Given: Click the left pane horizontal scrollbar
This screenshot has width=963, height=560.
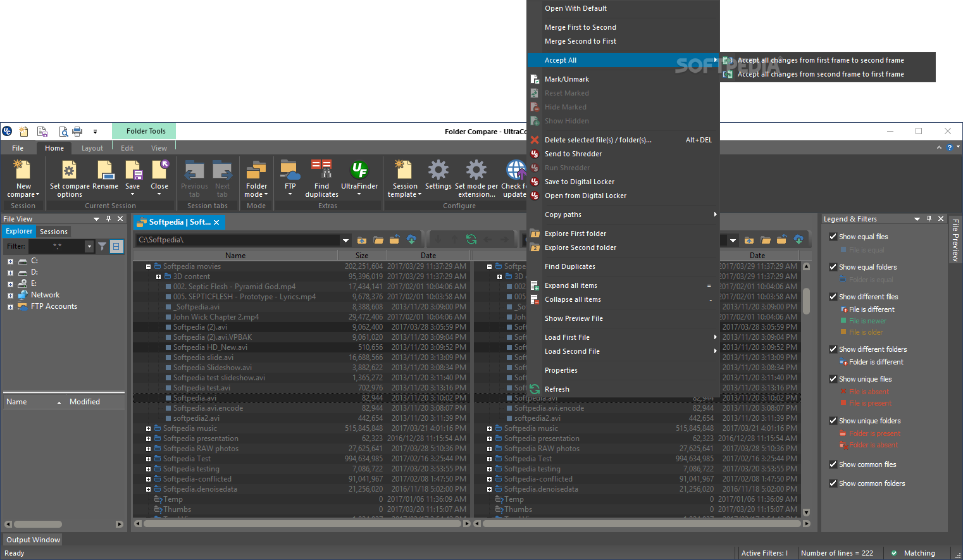Looking at the screenshot, I should [302, 524].
